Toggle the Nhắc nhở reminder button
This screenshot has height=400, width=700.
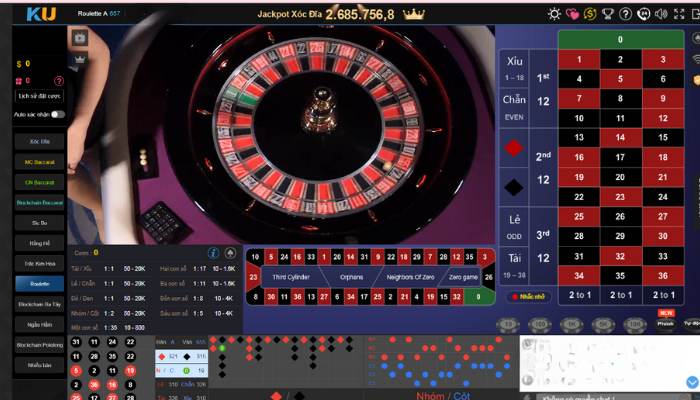click(x=529, y=296)
